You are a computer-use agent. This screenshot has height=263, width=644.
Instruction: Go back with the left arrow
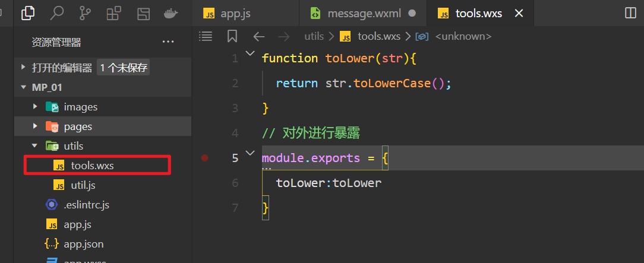(259, 37)
